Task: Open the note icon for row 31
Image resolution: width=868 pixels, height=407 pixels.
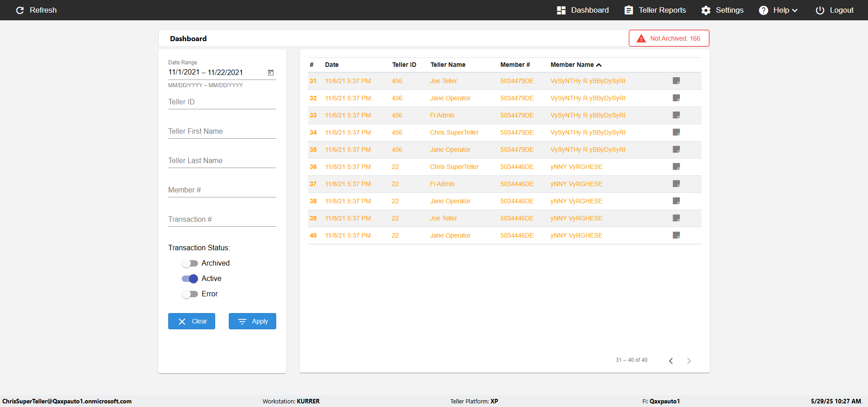Action: [676, 81]
